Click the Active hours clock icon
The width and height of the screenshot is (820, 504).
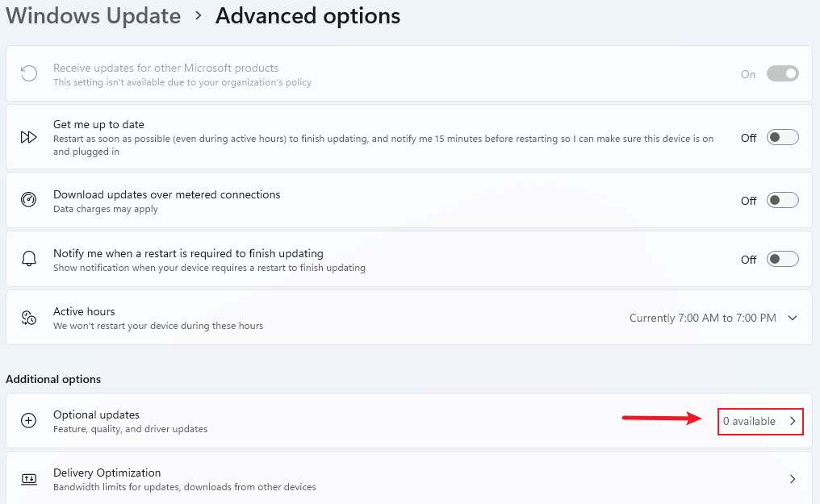click(x=28, y=318)
